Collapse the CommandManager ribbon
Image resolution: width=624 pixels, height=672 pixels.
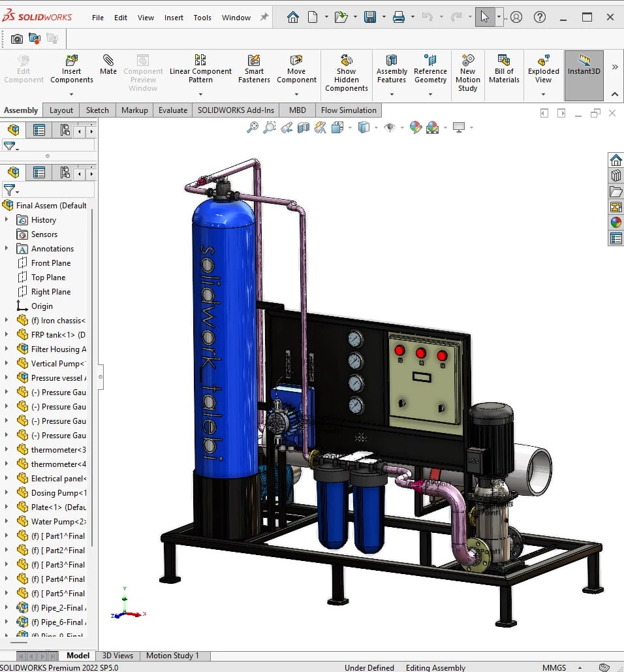[x=615, y=94]
